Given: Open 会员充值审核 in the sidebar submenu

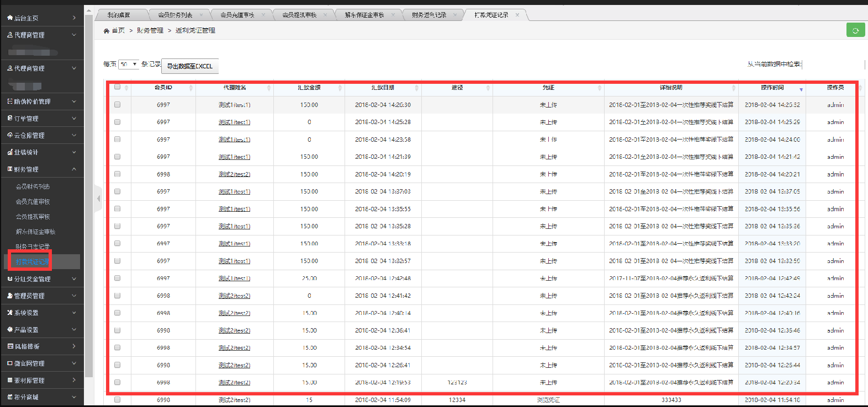Looking at the screenshot, I should pos(33,201).
